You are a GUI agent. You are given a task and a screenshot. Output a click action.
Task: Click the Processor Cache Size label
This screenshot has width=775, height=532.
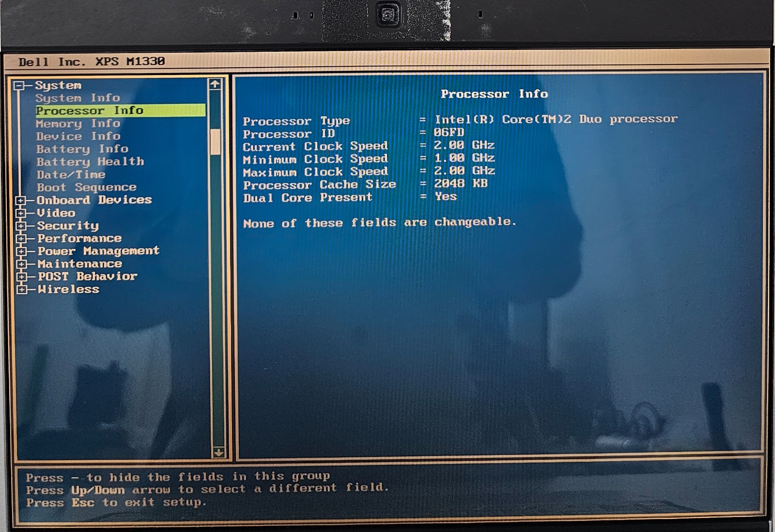pos(319,185)
